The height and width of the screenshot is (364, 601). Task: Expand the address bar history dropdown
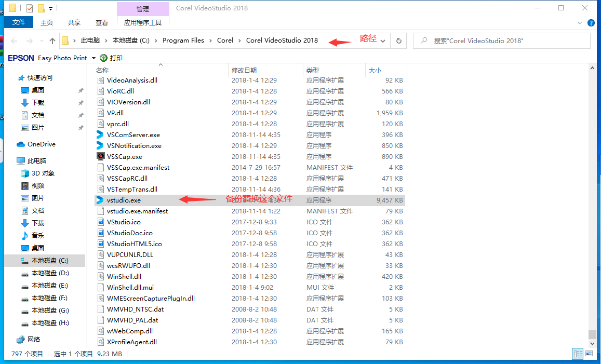coord(383,41)
